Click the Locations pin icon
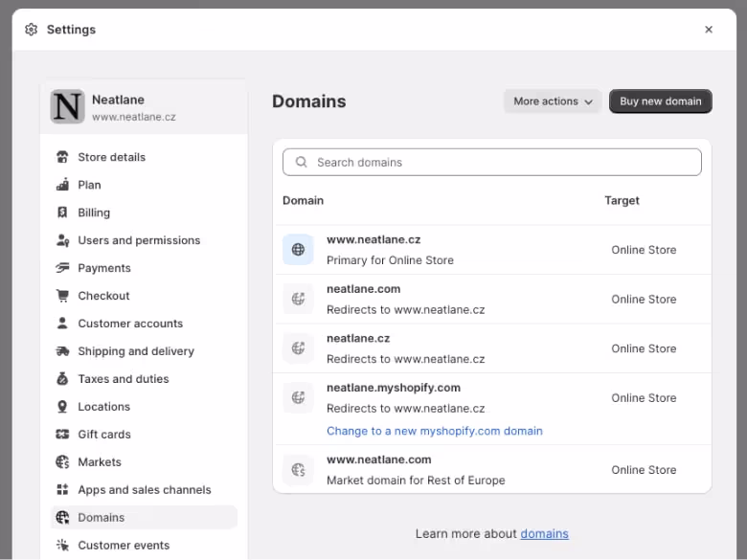This screenshot has width=747, height=560. click(62, 407)
